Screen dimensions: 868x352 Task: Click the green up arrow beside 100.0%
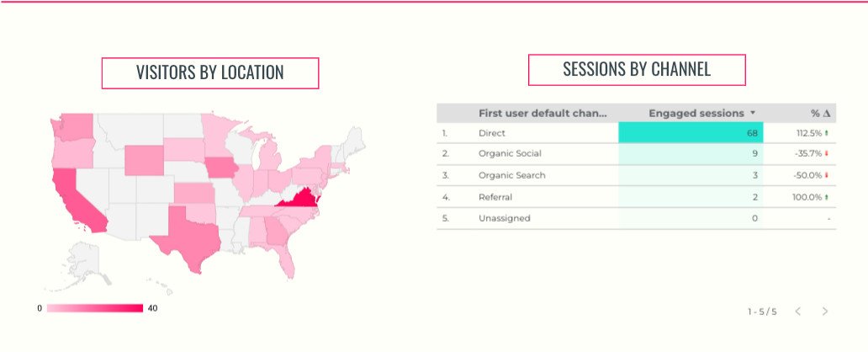point(827,197)
